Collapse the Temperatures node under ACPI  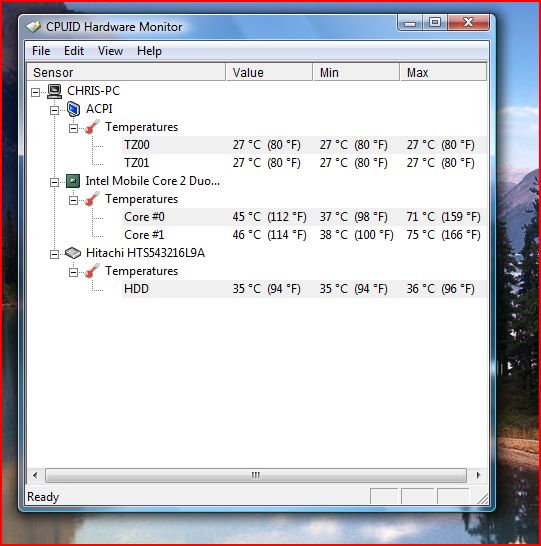(x=73, y=128)
